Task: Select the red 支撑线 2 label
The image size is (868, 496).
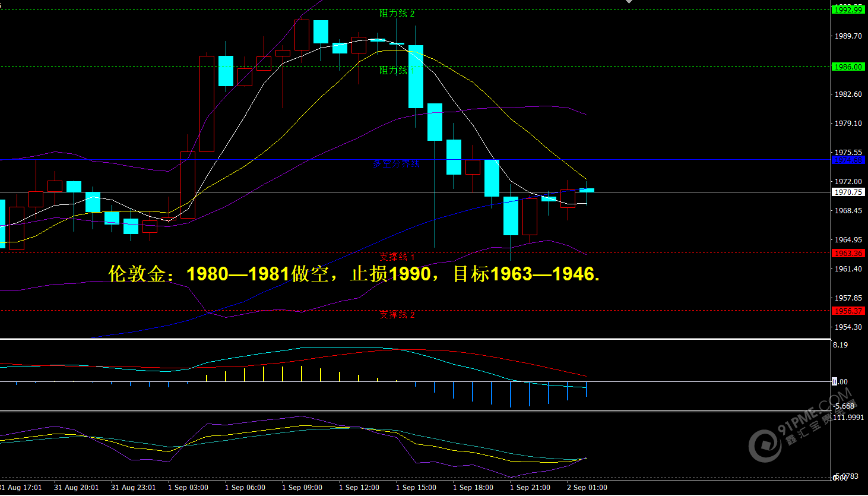Action: 397,314
